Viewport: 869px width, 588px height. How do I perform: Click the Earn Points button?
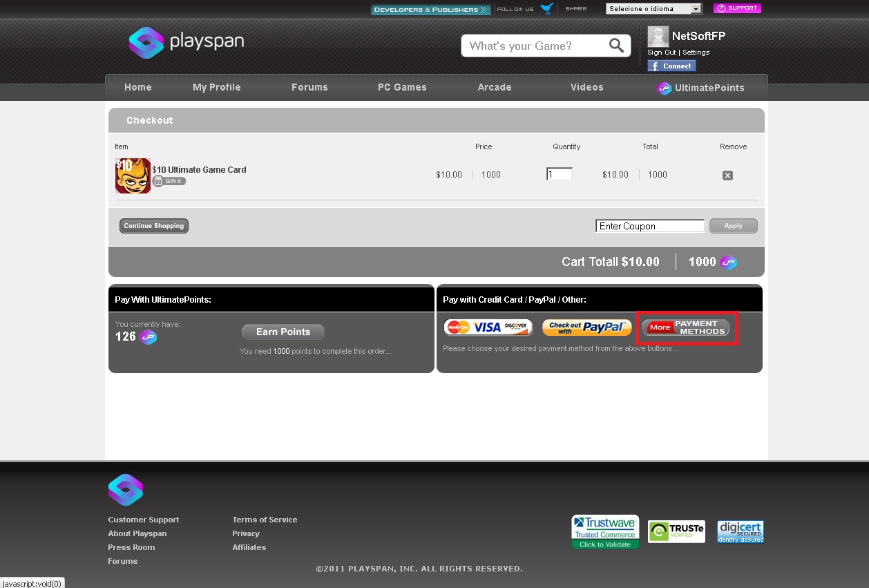[283, 332]
